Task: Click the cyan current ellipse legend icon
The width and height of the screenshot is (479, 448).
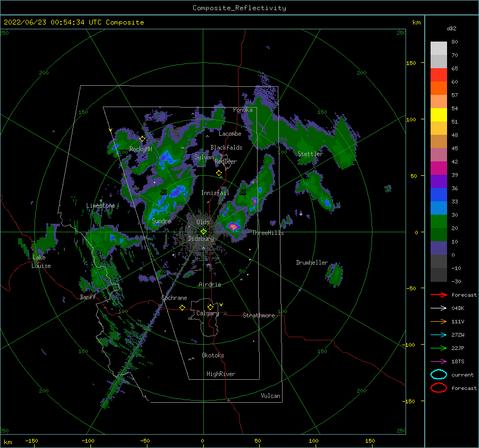Action: pos(439,374)
